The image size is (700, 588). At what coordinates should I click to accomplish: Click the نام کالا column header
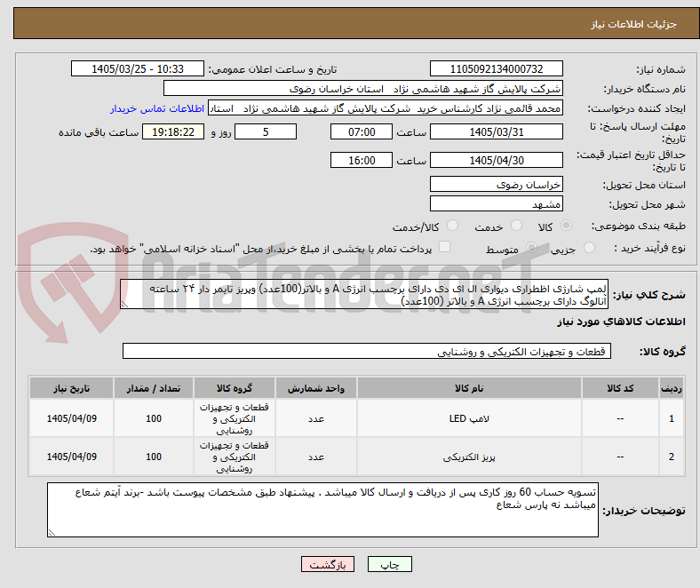[x=469, y=388]
